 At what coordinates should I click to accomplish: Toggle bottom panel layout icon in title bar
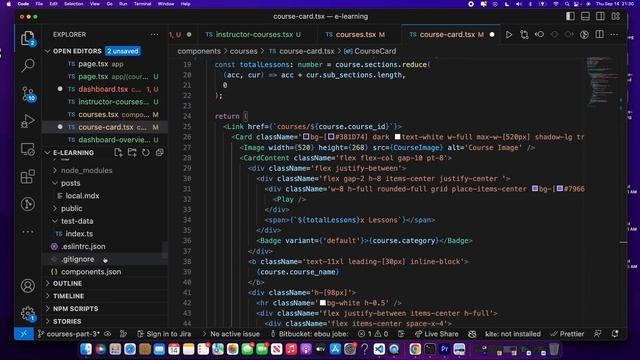tap(585, 16)
